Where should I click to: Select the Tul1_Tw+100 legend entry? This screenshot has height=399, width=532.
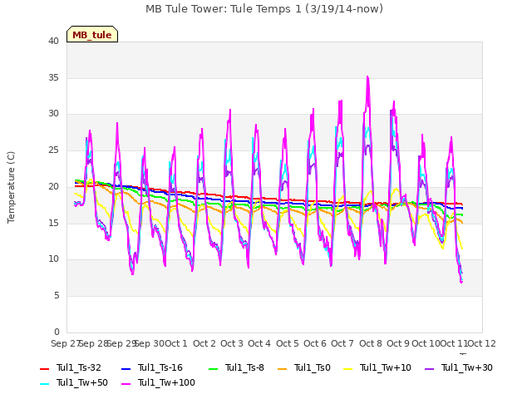click(x=158, y=382)
